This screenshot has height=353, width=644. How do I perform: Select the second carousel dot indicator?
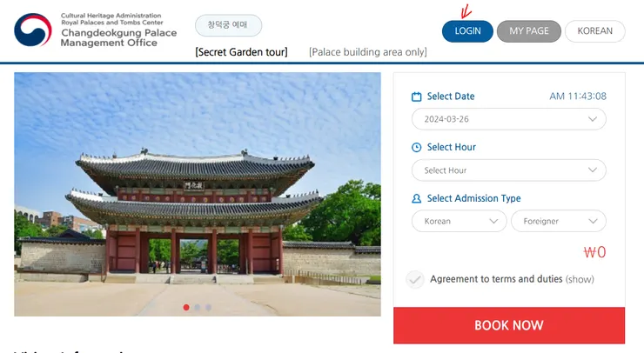(198, 308)
